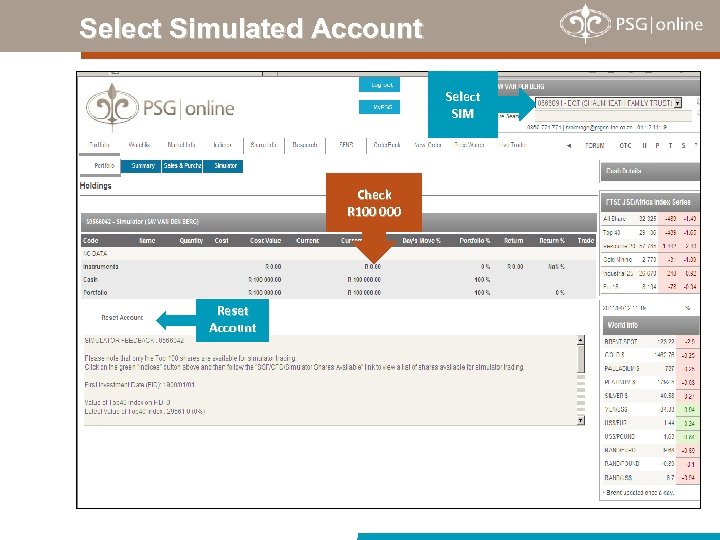Open the Share Info menu item

click(264, 145)
